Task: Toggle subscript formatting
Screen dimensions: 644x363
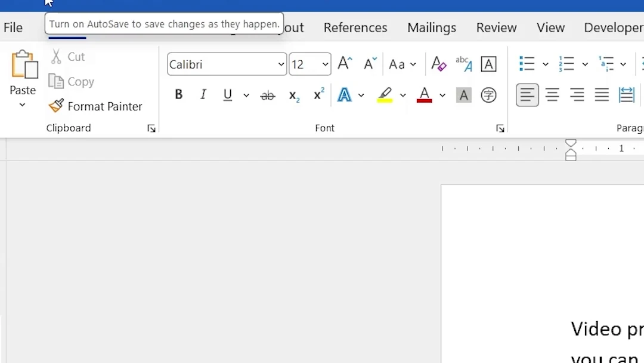Action: click(x=294, y=96)
